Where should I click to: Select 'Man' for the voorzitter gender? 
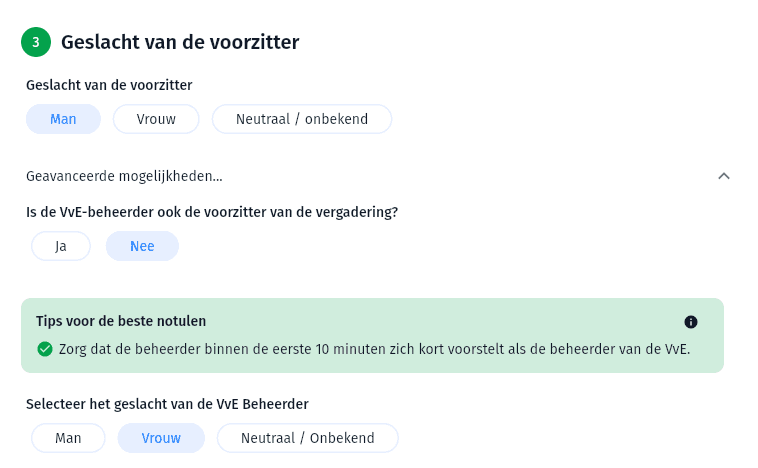pyautogui.click(x=63, y=119)
